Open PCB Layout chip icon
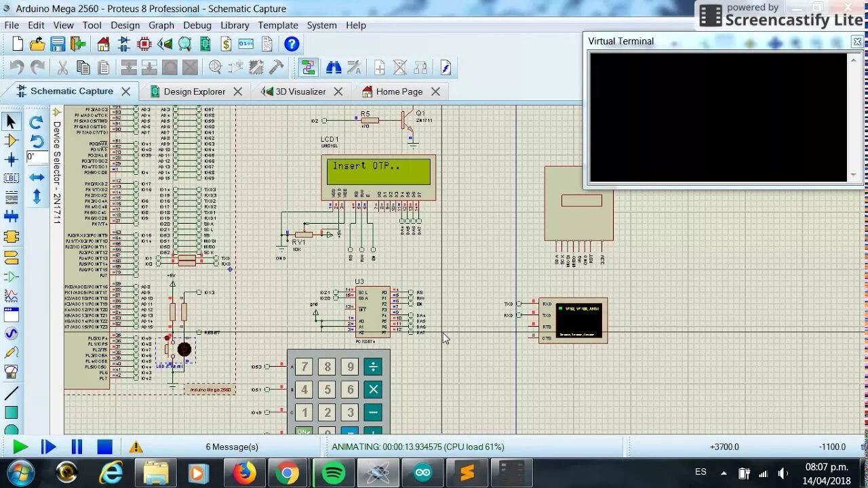This screenshot has width=868, height=488. [x=144, y=45]
